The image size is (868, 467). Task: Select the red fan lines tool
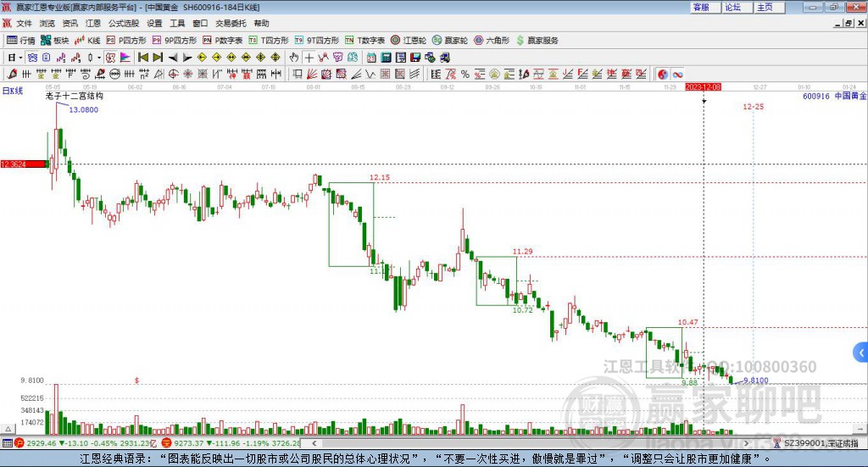click(312, 74)
